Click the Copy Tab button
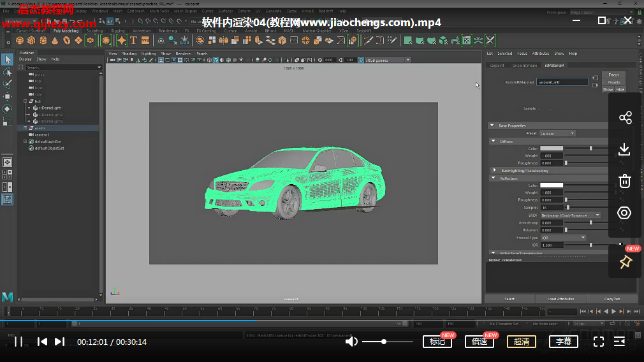Viewport: 644px width, 362px height. coord(612,299)
